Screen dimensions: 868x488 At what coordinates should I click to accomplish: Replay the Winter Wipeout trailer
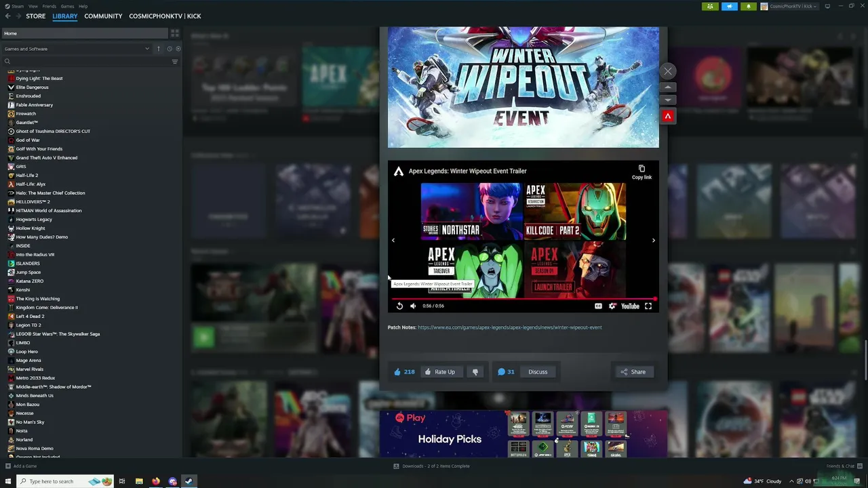pyautogui.click(x=399, y=306)
